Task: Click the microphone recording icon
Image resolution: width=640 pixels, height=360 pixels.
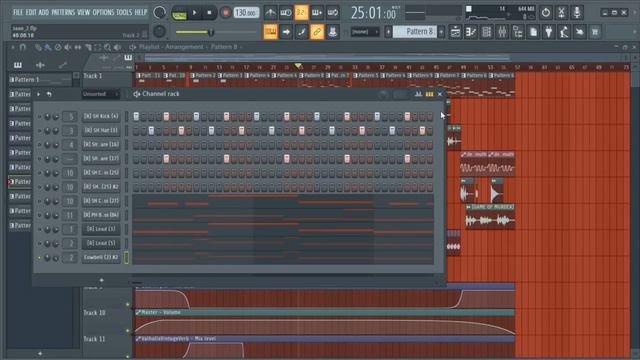Action: (577, 13)
